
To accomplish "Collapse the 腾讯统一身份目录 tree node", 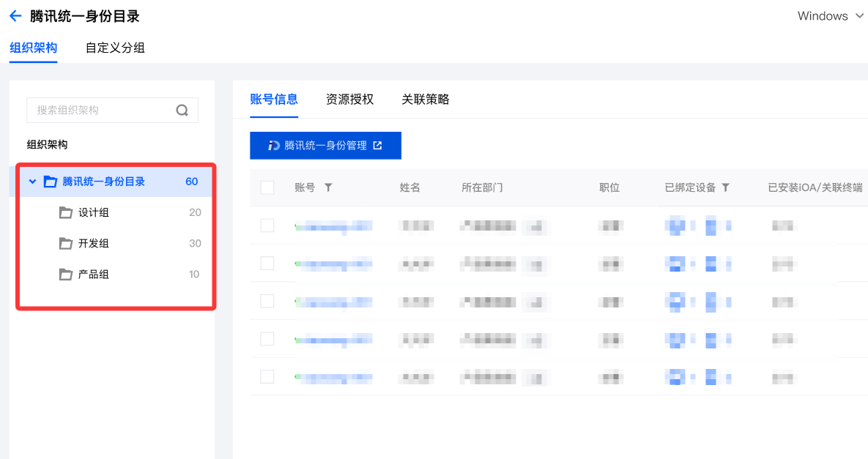I will 33,182.
